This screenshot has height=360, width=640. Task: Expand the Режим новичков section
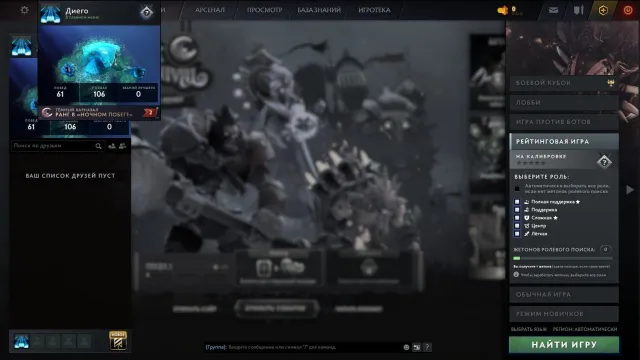(564, 314)
